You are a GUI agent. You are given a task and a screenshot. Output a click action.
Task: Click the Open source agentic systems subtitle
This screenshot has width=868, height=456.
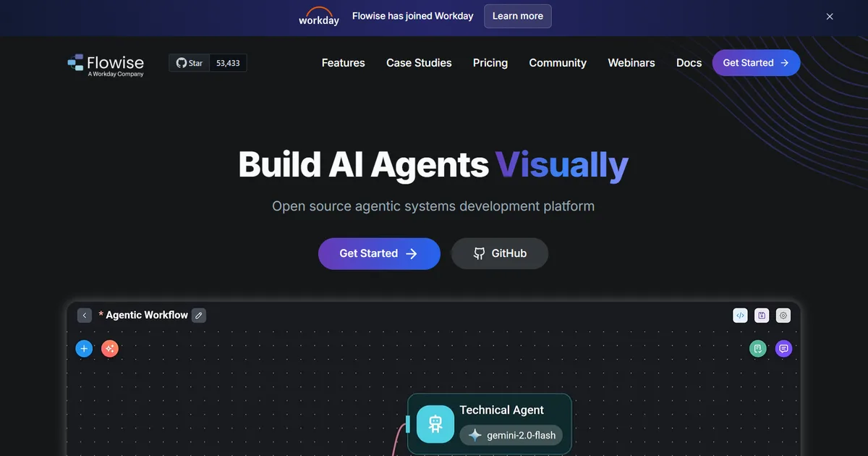433,206
